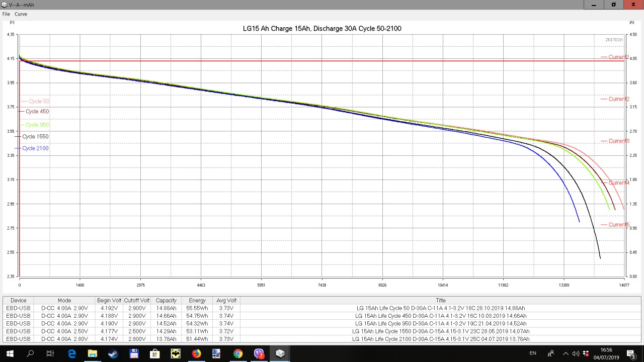Open Viber with 7 notifications
The image size is (644, 362).
(259, 353)
